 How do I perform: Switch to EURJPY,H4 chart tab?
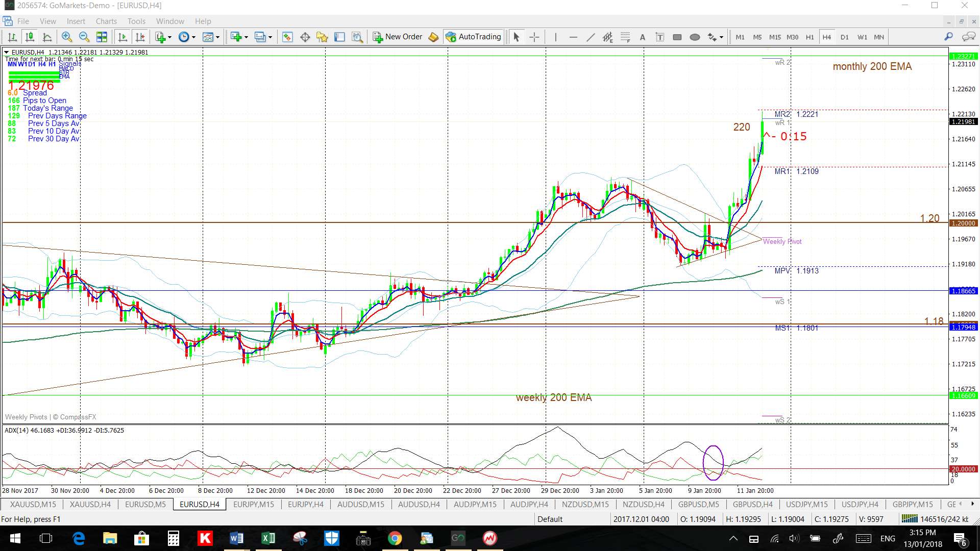coord(305,504)
